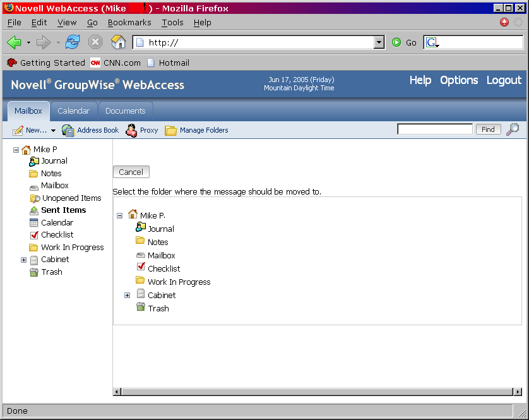Open the Back button history dropdown
Image resolution: width=529 pixels, height=420 pixels.
click(28, 42)
